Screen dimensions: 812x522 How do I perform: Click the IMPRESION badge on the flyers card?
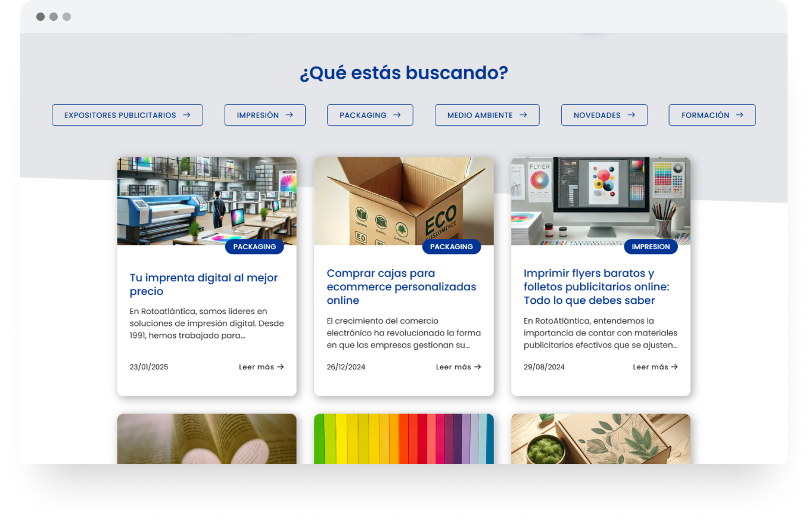(651, 247)
